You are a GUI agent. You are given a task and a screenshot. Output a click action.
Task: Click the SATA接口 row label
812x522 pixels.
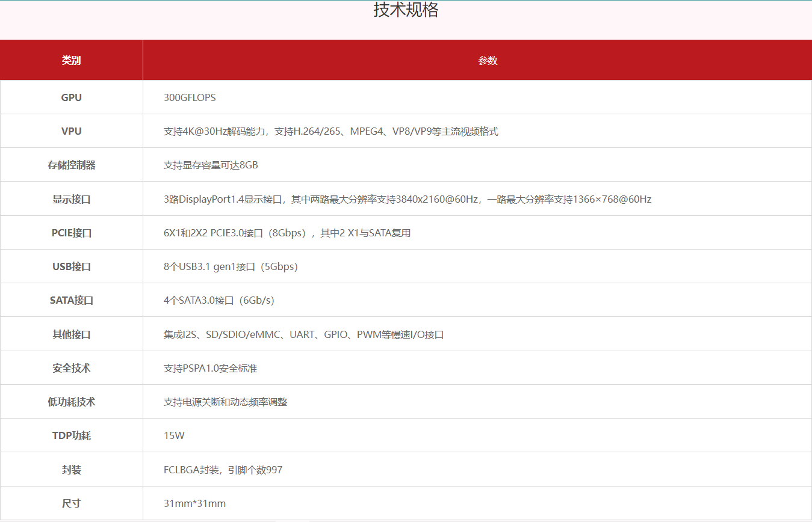point(71,300)
